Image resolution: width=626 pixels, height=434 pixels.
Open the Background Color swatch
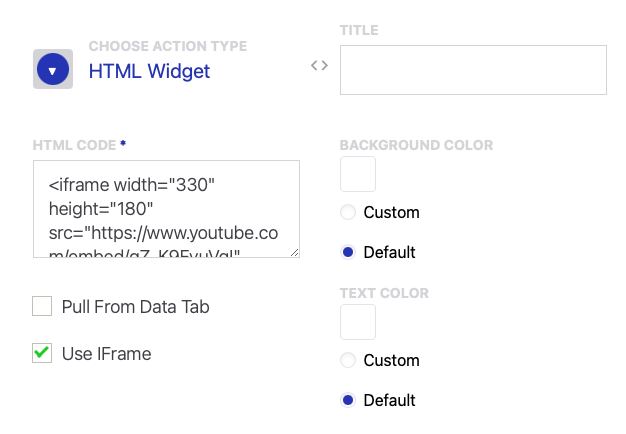tap(358, 174)
